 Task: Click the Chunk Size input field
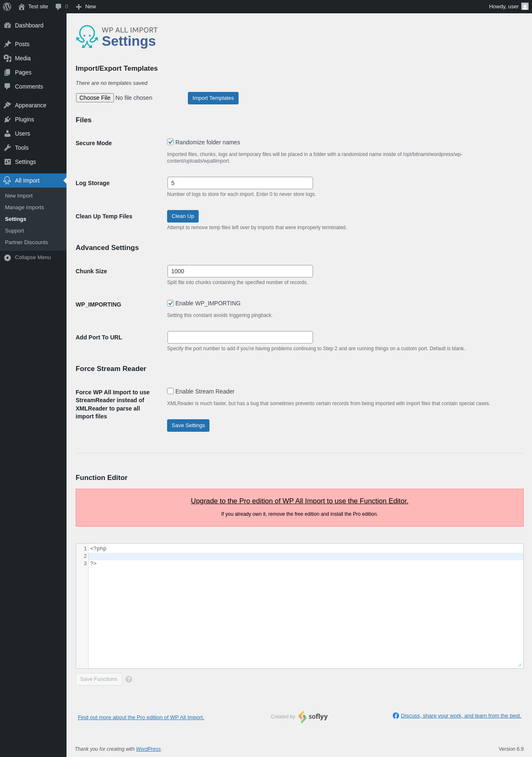coord(240,271)
